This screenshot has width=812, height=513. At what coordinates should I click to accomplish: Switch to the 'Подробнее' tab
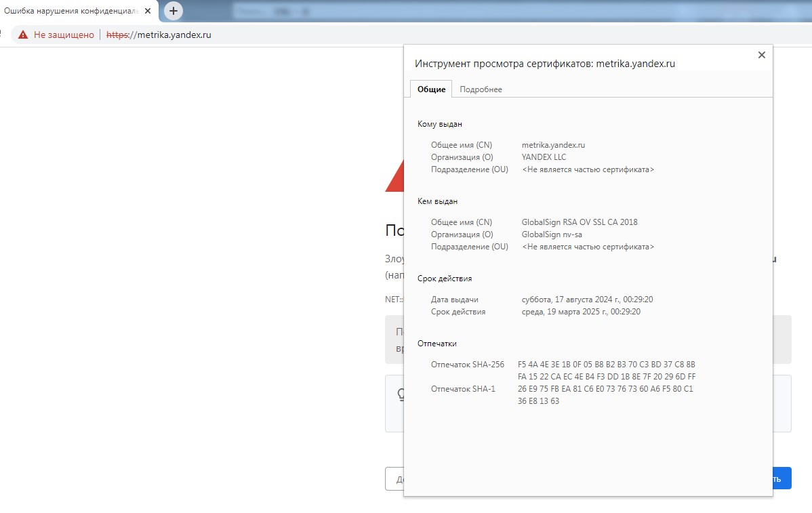click(x=481, y=89)
